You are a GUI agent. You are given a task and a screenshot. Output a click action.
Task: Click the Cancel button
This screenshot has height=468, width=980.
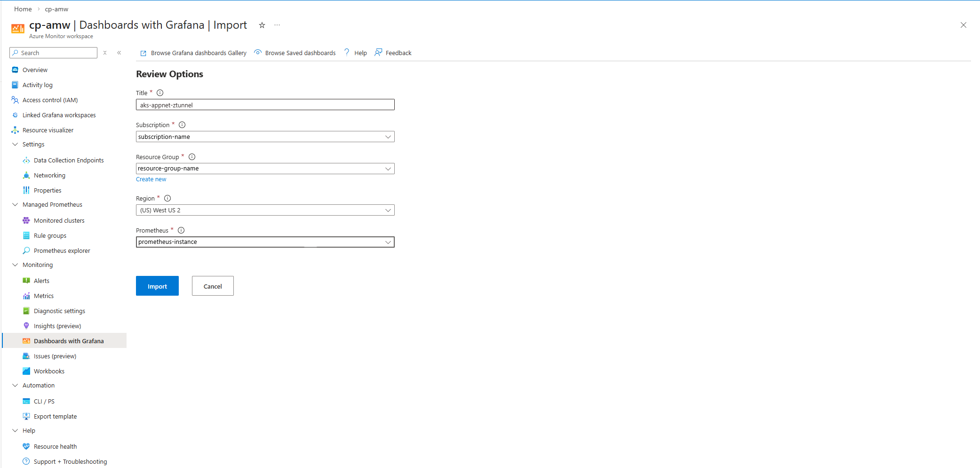(213, 286)
